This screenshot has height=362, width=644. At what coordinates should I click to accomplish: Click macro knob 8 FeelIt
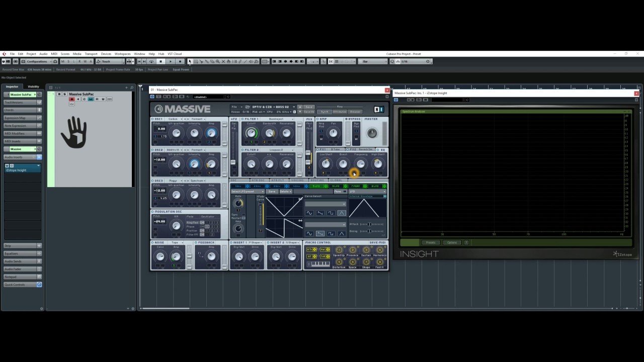[x=380, y=262]
